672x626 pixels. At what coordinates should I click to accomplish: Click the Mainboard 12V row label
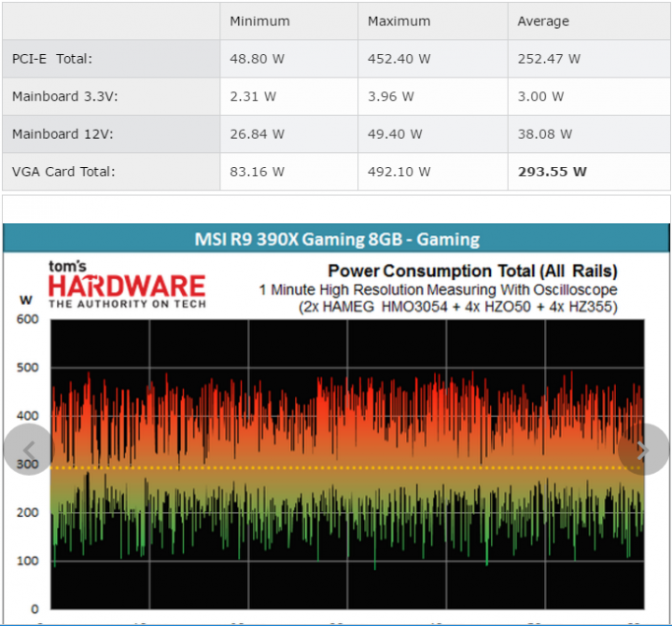[x=63, y=134]
